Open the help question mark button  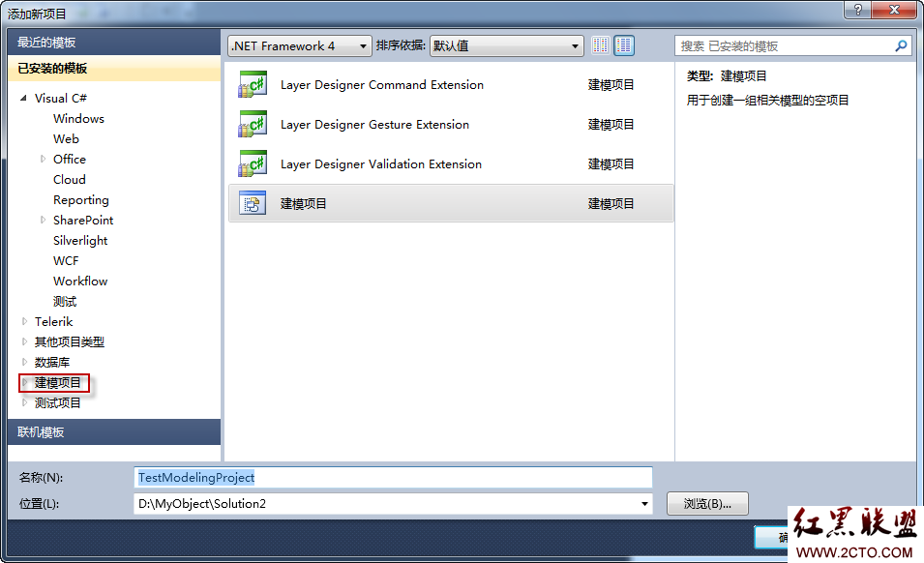click(857, 10)
